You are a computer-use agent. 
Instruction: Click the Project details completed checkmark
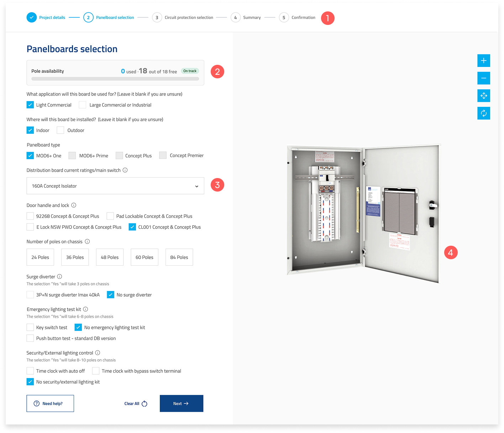(x=32, y=17)
